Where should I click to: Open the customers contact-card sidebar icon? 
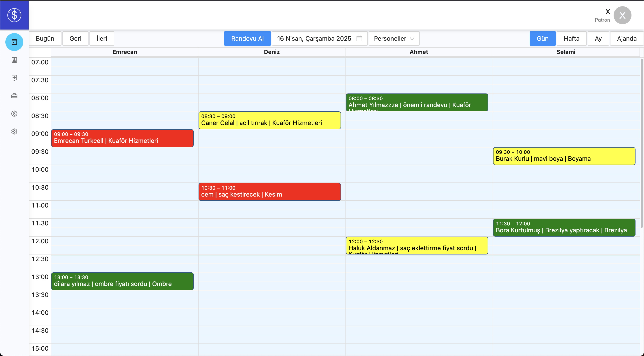[14, 60]
